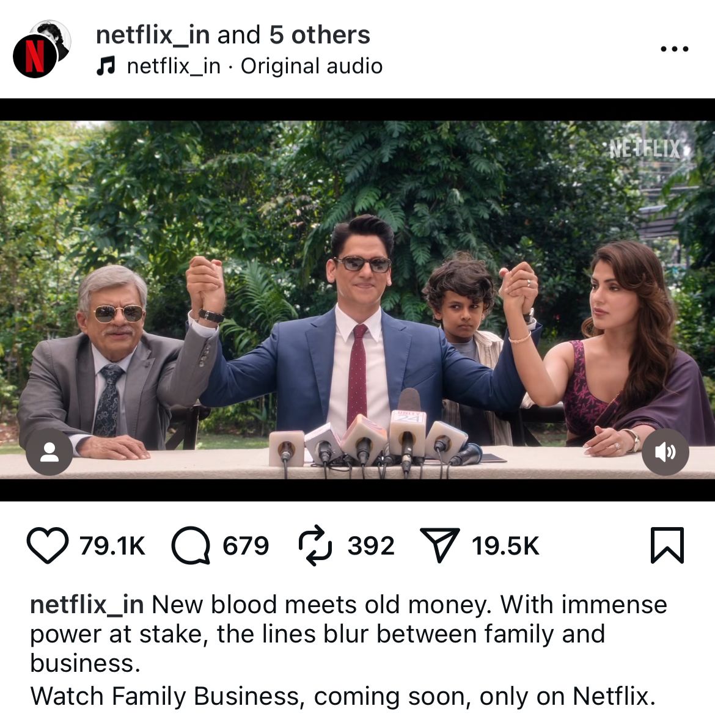Screen dimensions: 715x728
Task: View the 392 reposts count
Action: [x=371, y=545]
